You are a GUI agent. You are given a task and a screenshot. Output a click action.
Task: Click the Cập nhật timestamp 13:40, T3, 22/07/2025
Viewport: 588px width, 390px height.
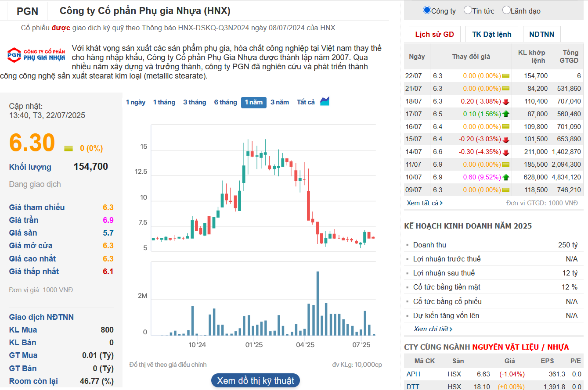(x=47, y=115)
